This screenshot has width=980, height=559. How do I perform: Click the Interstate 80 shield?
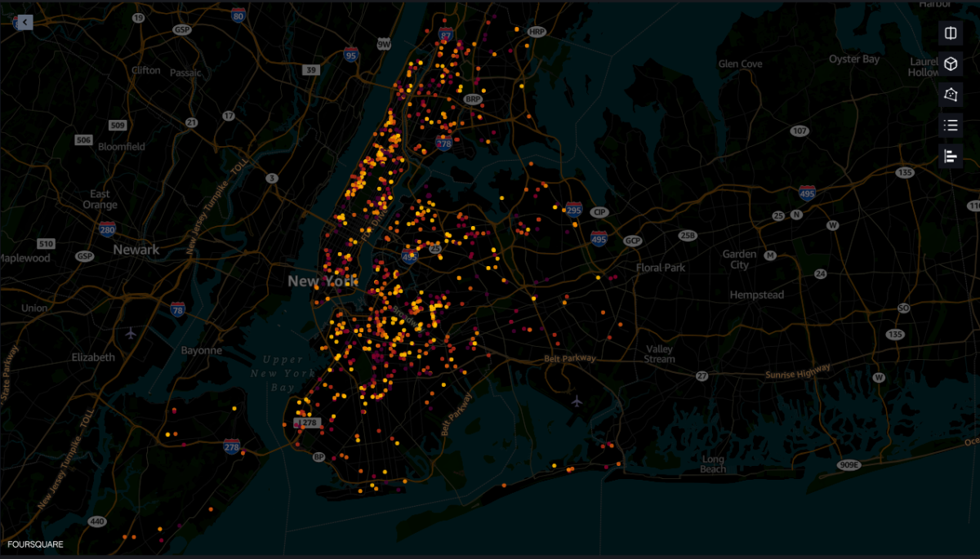[x=238, y=16]
